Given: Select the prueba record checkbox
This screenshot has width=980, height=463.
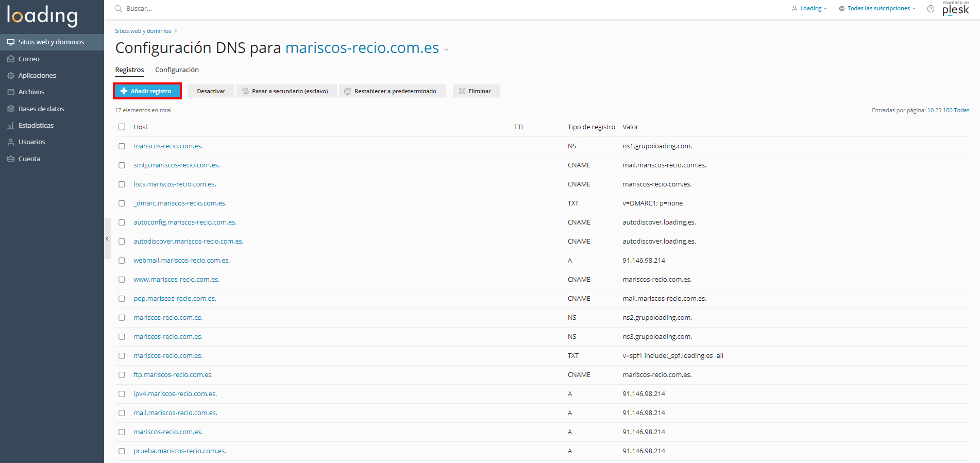Looking at the screenshot, I should pos(122,451).
